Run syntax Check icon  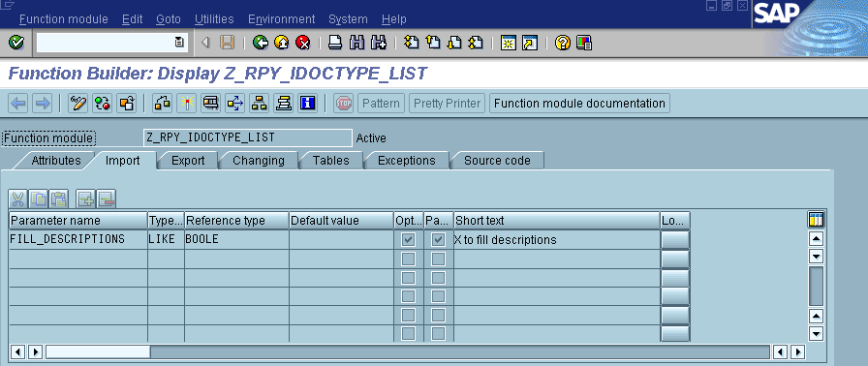coord(162,104)
